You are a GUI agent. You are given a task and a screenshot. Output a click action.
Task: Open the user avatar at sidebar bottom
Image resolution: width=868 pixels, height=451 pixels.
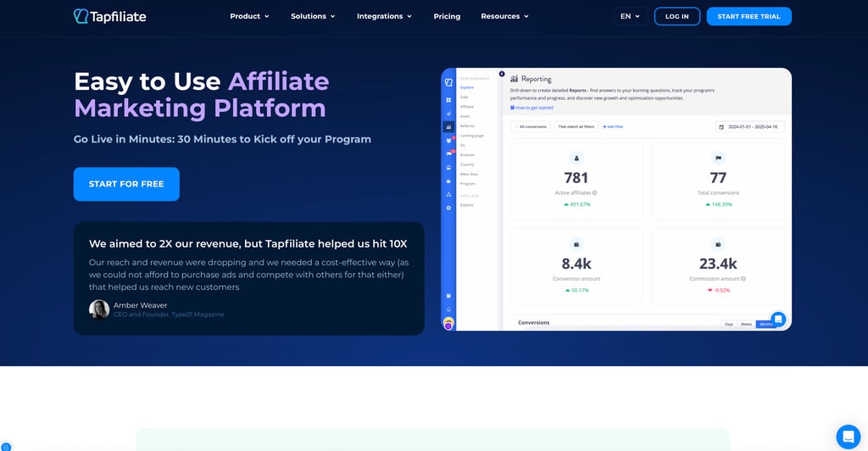click(448, 324)
